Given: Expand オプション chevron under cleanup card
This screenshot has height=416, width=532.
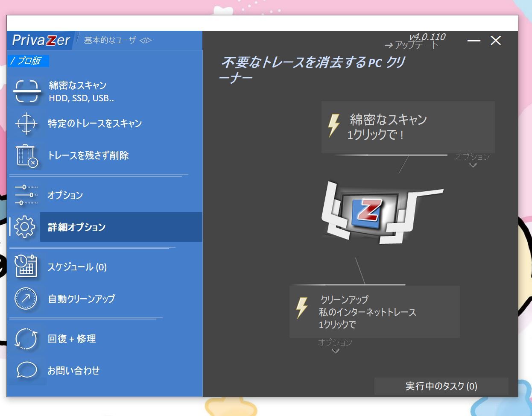Looking at the screenshot, I should pos(335,346).
